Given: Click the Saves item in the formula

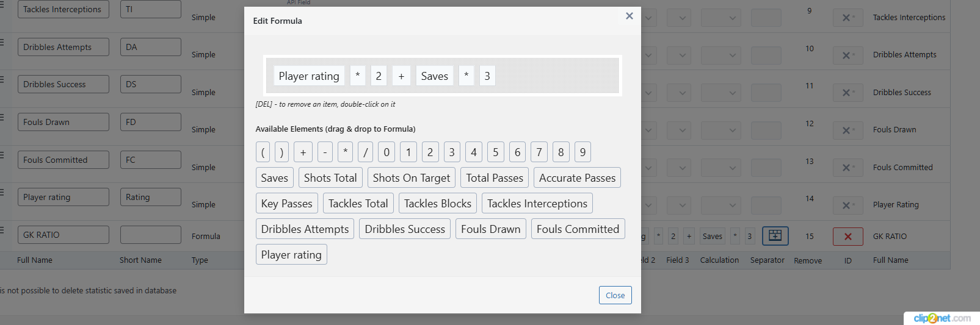Looking at the screenshot, I should [435, 76].
